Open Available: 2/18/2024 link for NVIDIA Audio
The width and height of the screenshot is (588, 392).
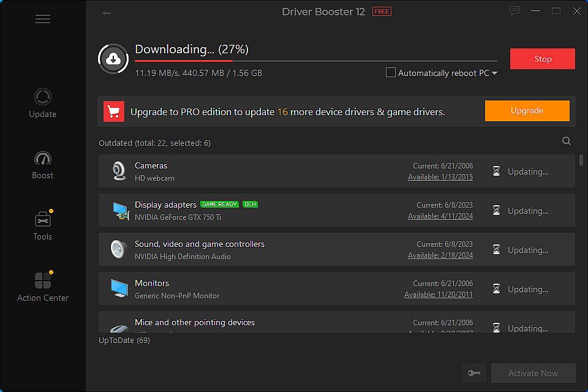[440, 255]
